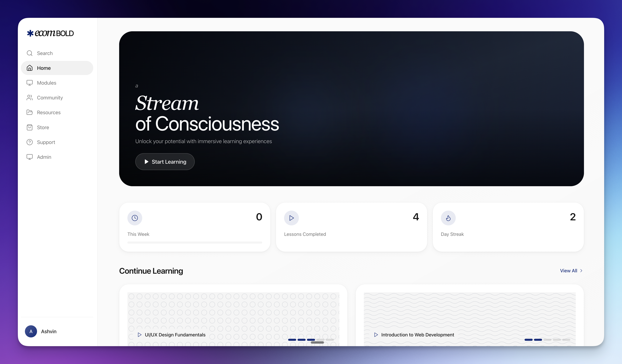Click the Support question mark icon
Image resolution: width=622 pixels, height=364 pixels.
pyautogui.click(x=30, y=142)
